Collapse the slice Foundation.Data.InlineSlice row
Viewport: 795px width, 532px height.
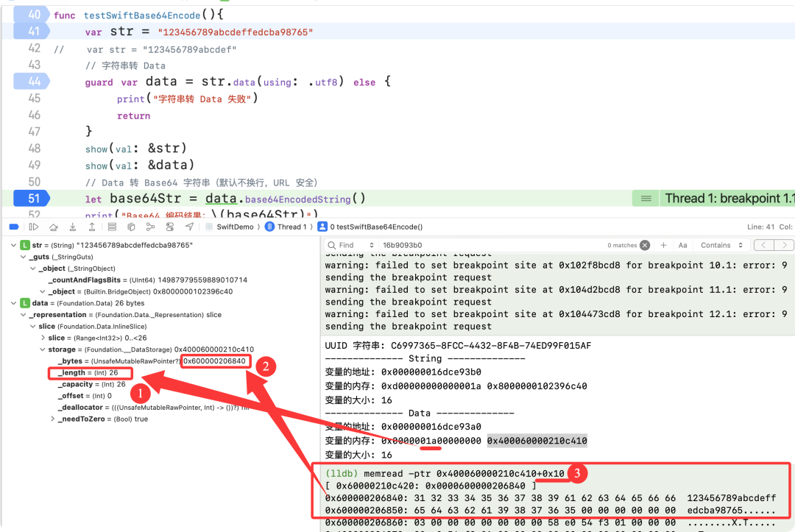(32, 327)
